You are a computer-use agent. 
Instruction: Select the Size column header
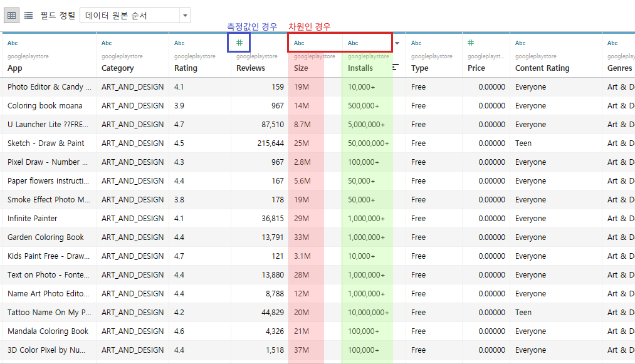click(301, 68)
